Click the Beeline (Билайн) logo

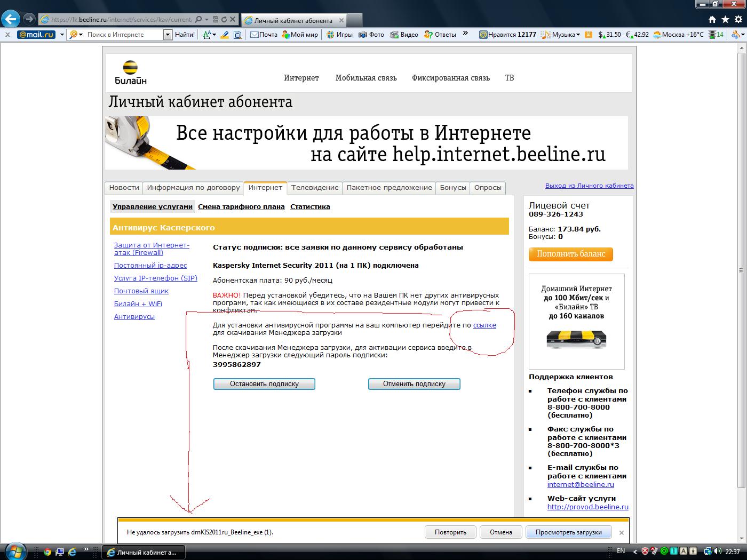click(x=131, y=73)
